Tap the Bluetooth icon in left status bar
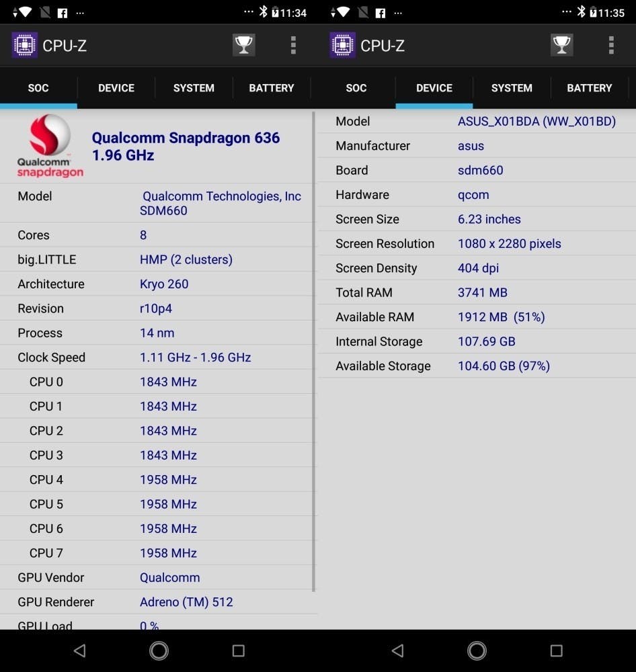 tap(263, 11)
